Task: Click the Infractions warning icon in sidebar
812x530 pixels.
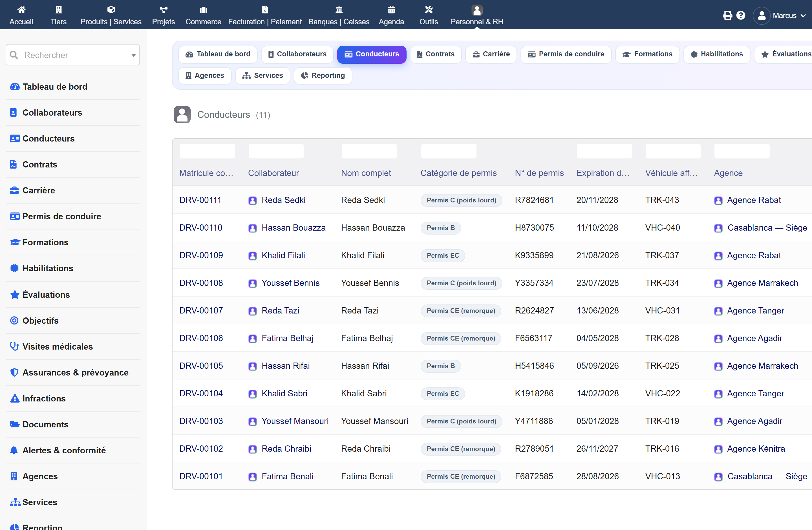Action: pos(14,398)
